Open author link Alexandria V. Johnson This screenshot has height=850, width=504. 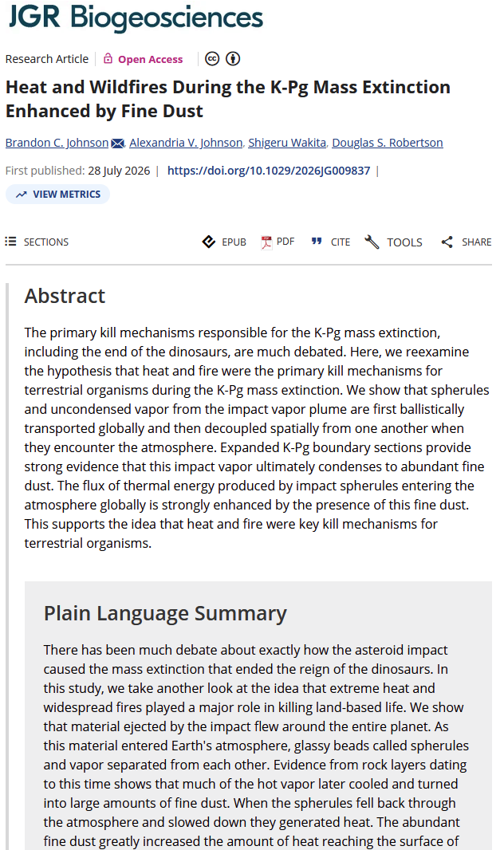click(186, 143)
